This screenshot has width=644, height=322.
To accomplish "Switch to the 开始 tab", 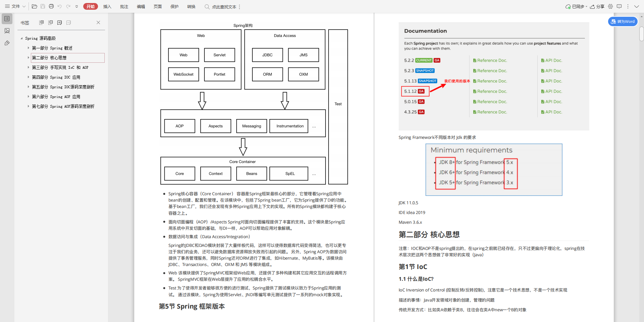I will 91,6.
